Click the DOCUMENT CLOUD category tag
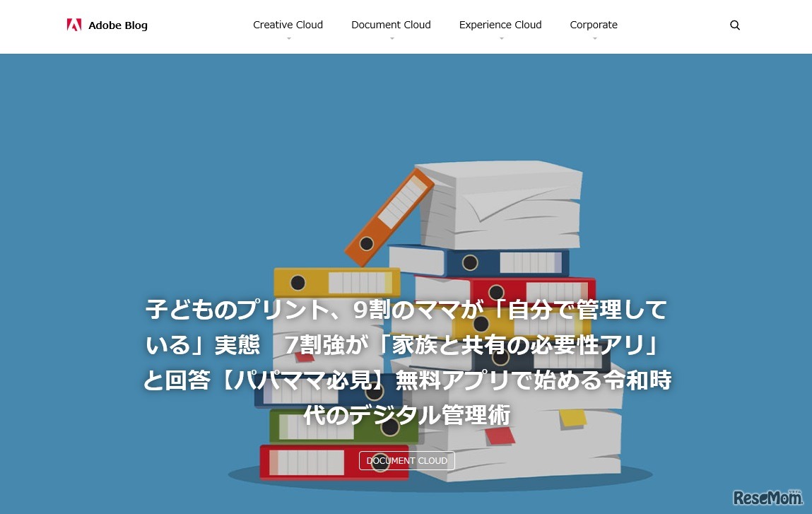 [x=407, y=460]
